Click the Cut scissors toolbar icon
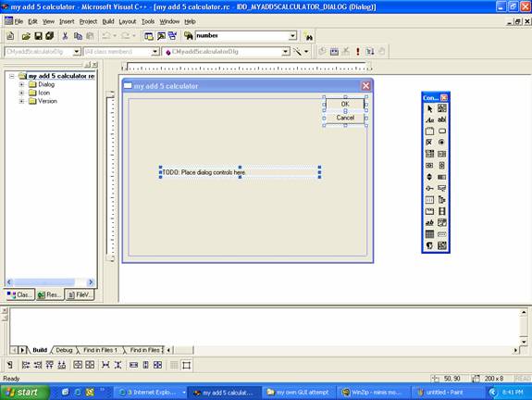 [x=65, y=36]
